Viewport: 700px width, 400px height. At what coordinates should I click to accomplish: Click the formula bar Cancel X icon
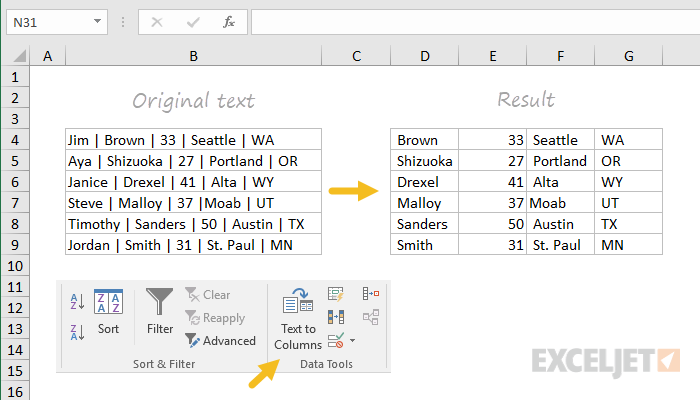point(157,22)
